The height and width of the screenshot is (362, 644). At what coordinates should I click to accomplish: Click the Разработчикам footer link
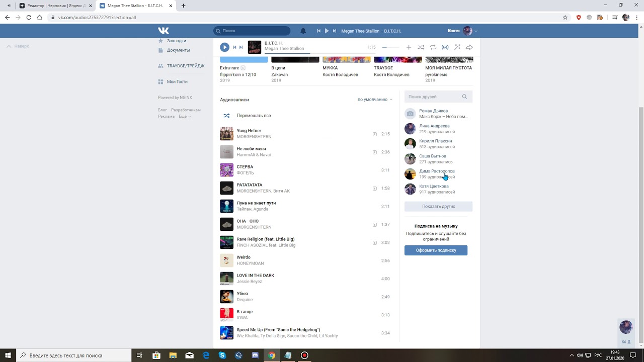(x=186, y=110)
